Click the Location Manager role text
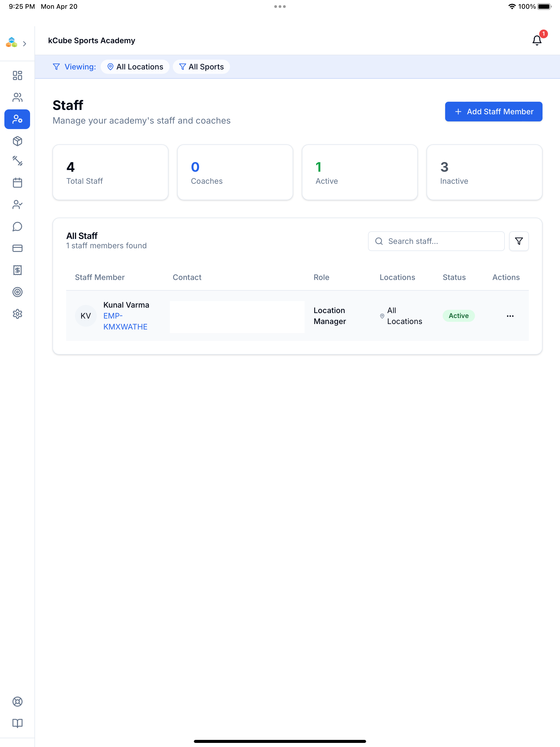560x747 pixels. pos(330,316)
